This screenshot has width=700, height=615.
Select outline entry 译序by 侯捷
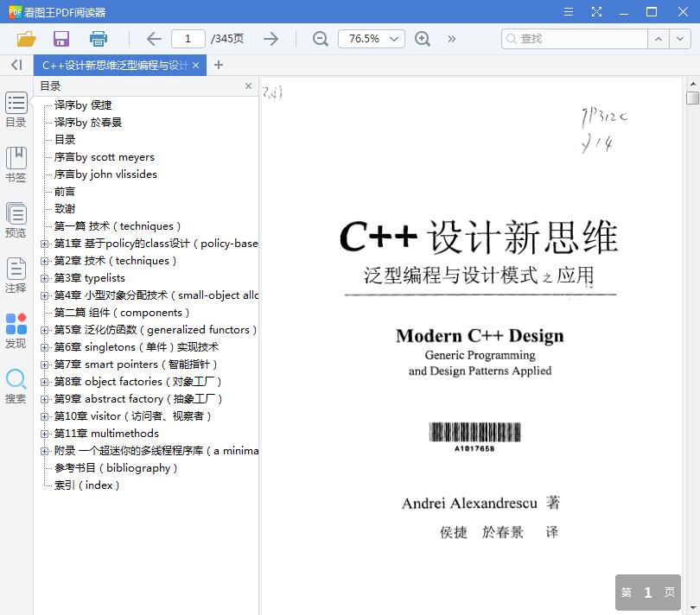pyautogui.click(x=83, y=105)
